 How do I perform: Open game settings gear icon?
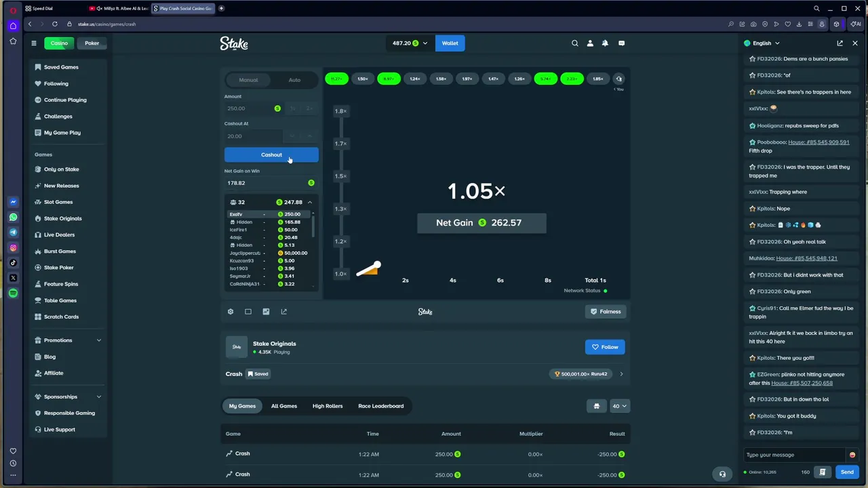pos(231,312)
